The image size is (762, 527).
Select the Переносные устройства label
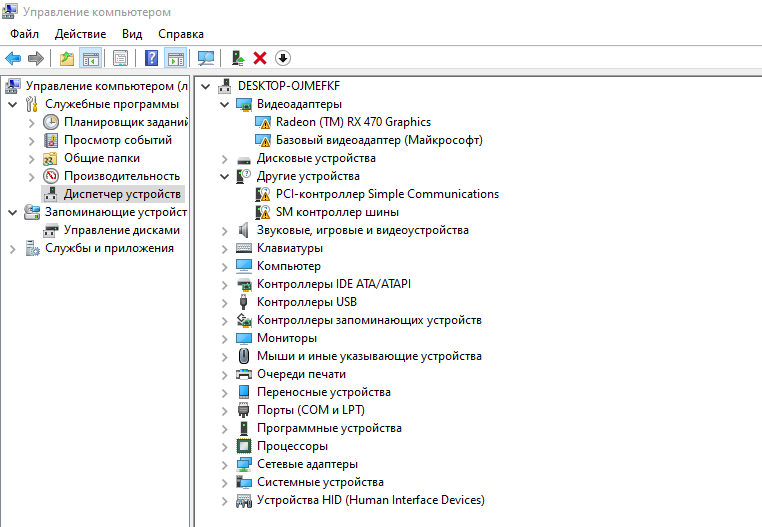tap(324, 392)
